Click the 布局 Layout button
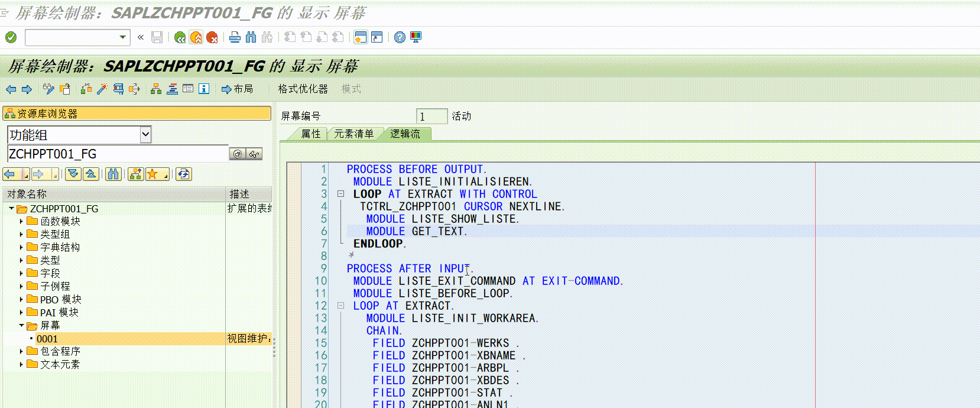The height and width of the screenshot is (408, 980). [x=237, y=89]
